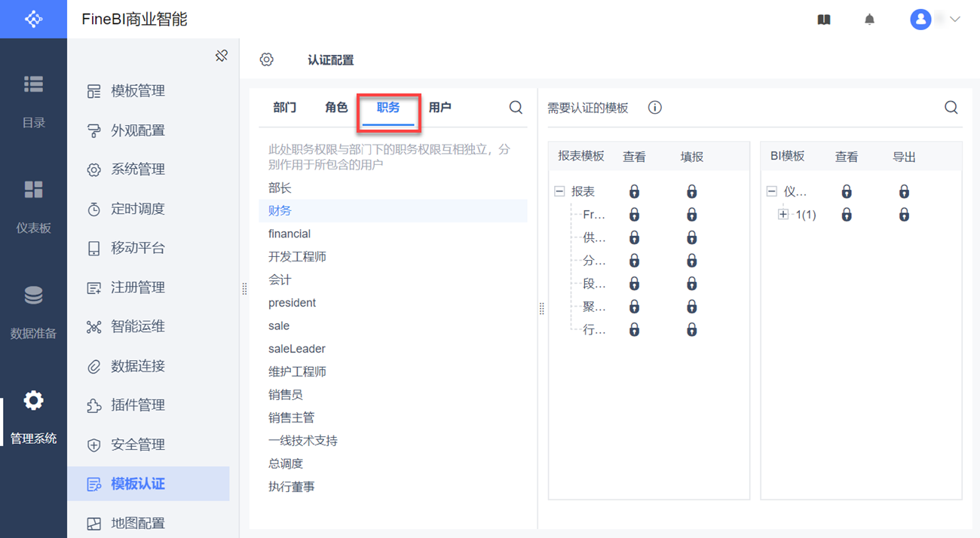Open the notifications bell
The image size is (980, 538).
click(869, 20)
